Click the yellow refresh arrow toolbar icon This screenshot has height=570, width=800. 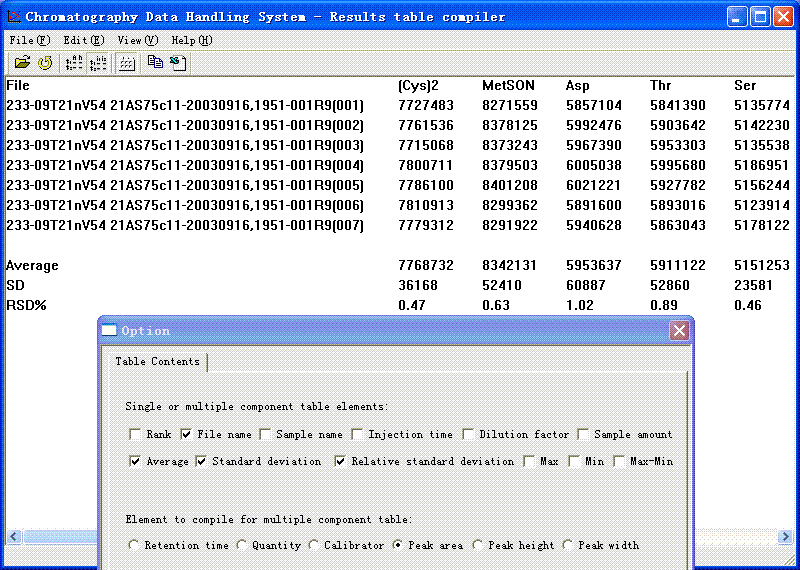45,63
